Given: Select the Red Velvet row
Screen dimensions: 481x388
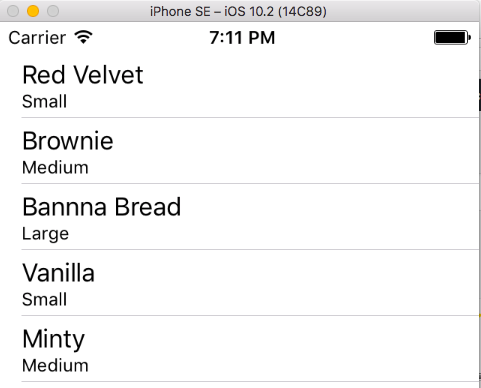Looking at the screenshot, I should click(239, 85).
